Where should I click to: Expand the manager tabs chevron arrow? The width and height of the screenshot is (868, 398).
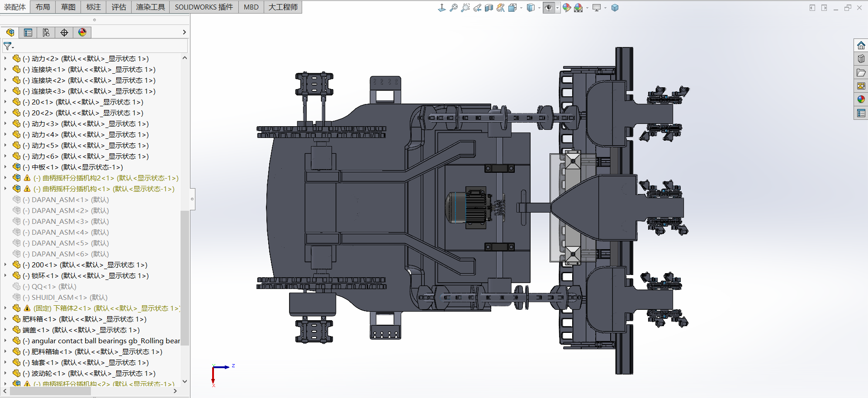point(184,32)
